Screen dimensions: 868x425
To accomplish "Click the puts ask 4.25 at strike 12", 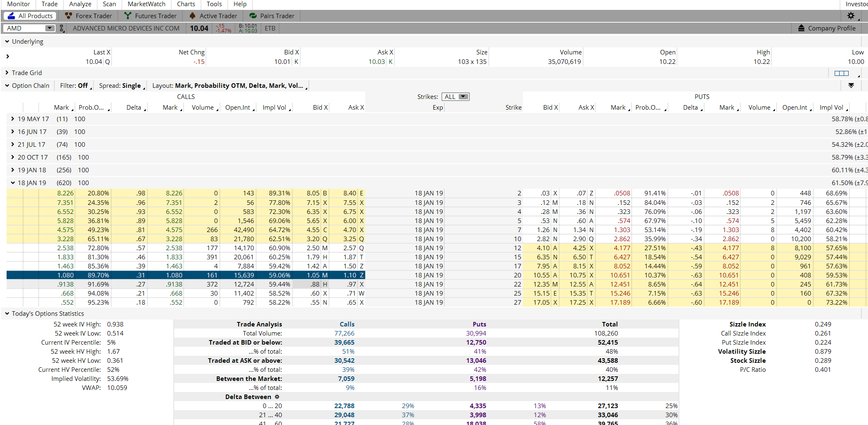I will point(579,248).
